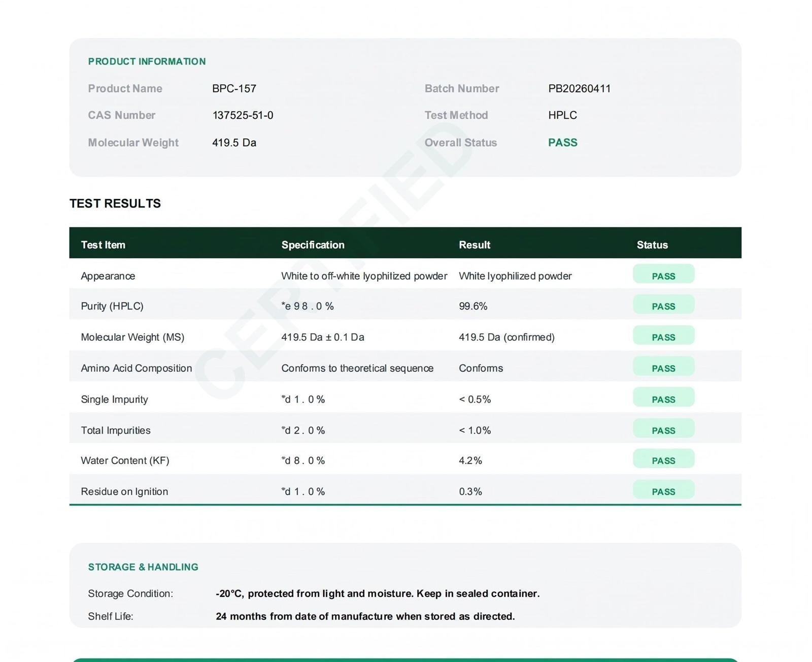
Task: Click the -20°C storage condition text
Action: [x=378, y=594]
